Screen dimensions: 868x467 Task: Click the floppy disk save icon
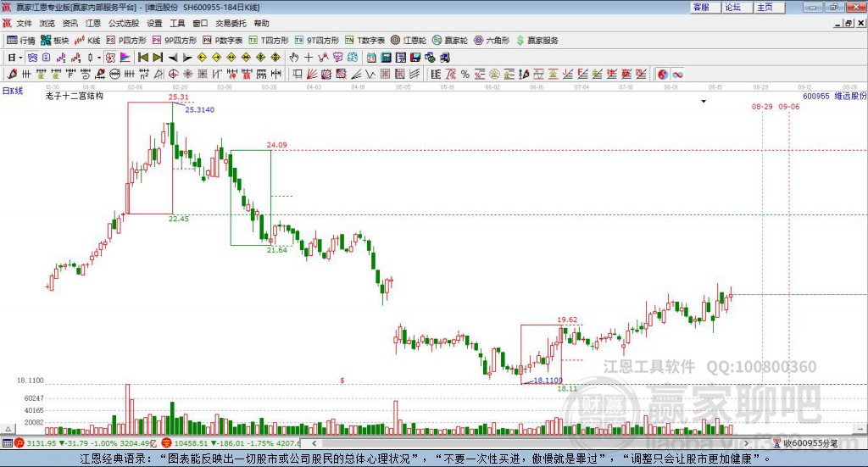coord(415,58)
